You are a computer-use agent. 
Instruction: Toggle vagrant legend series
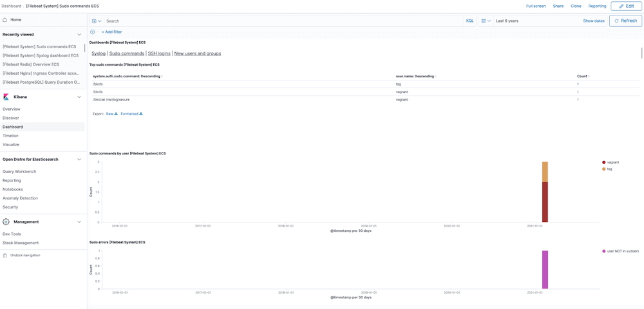[x=609, y=162]
